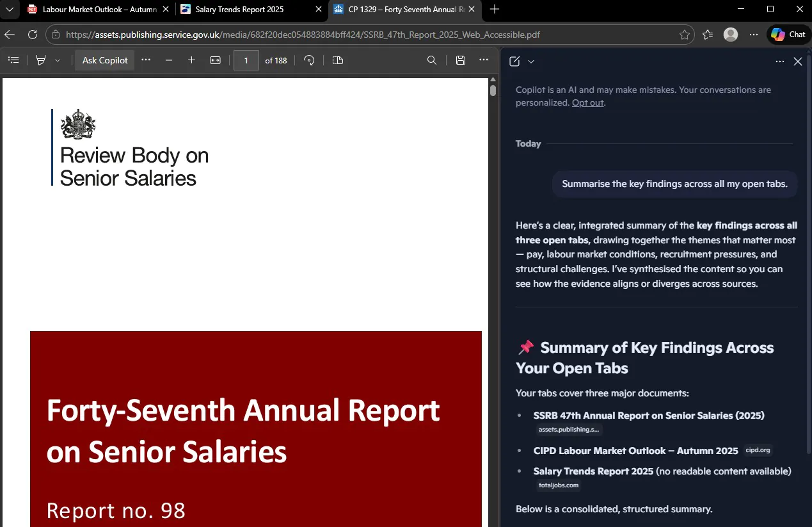The height and width of the screenshot is (527, 812).
Task: Enter a page number in the field
Action: click(246, 60)
